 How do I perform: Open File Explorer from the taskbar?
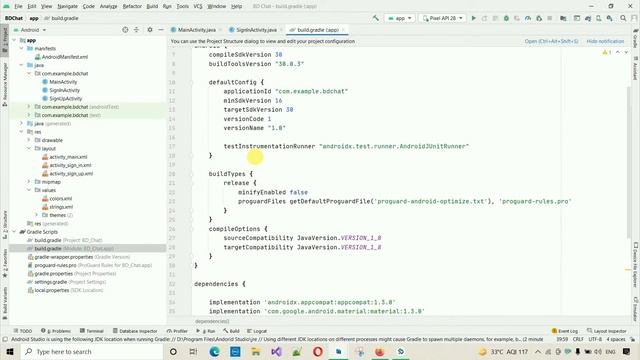click(256, 351)
